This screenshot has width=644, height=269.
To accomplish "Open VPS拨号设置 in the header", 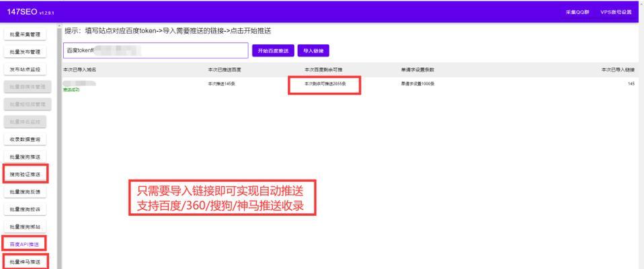I will pyautogui.click(x=616, y=12).
